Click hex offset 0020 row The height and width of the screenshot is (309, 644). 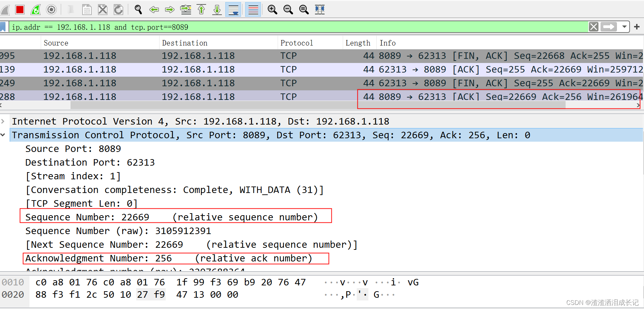click(x=13, y=295)
